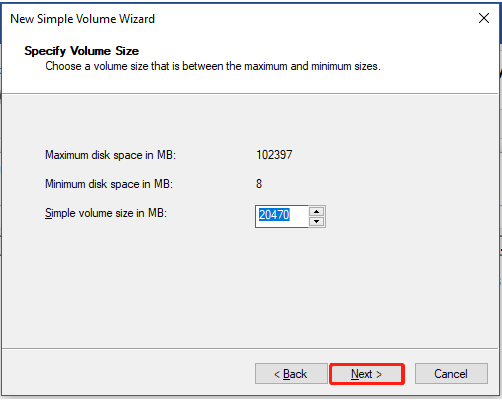Increase volume size with the up arrow
The height and width of the screenshot is (400, 502).
[316, 211]
